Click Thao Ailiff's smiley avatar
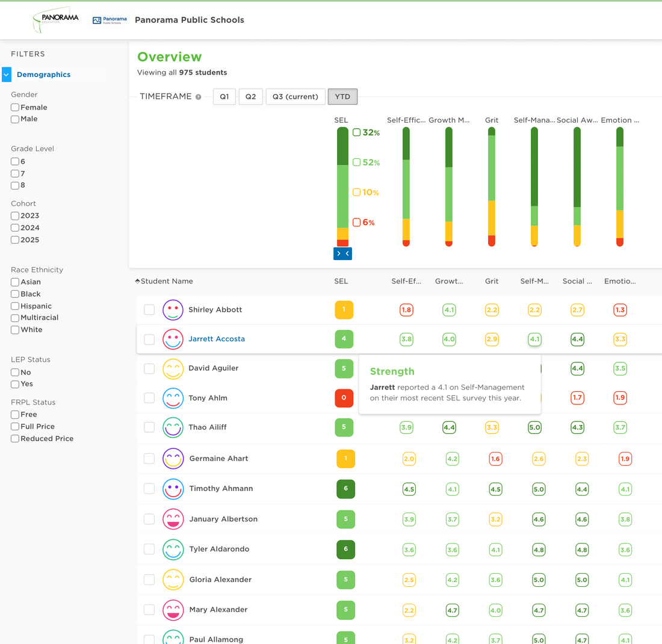The height and width of the screenshot is (644, 662). [173, 427]
